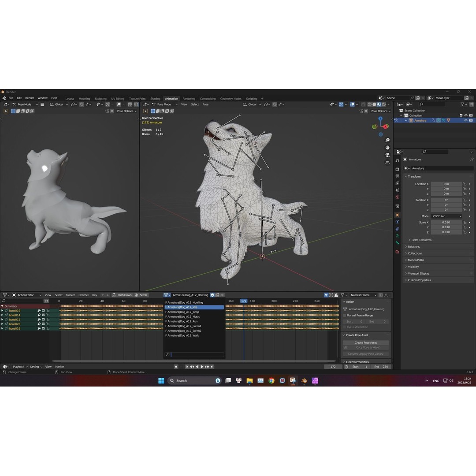Open the File menu
Screen dimensions: 476x476
[x=11, y=98]
